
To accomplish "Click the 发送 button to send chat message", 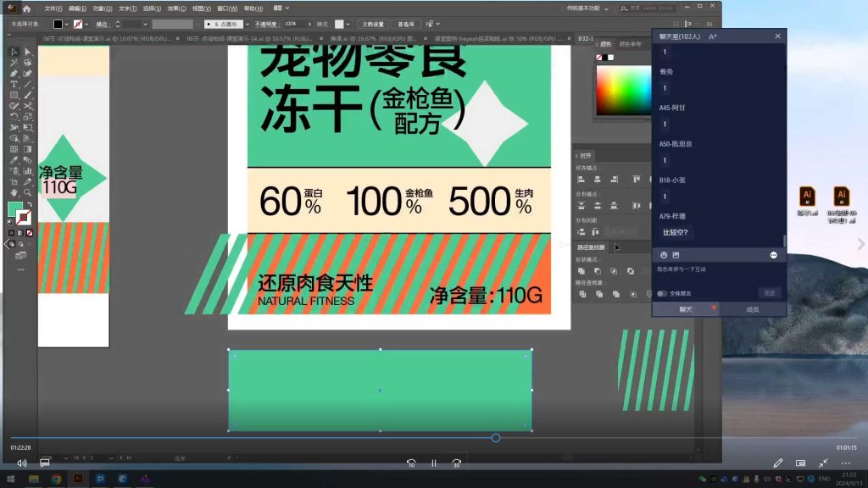I will (770, 292).
